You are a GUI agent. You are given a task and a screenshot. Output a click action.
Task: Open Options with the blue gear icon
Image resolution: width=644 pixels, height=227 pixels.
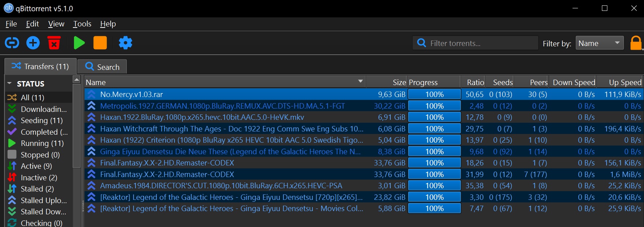click(126, 43)
